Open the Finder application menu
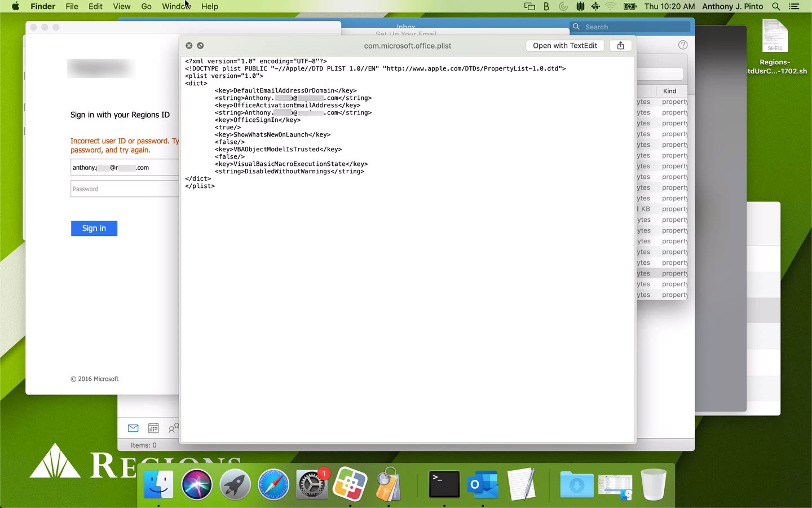The height and width of the screenshot is (508, 812). (x=43, y=7)
